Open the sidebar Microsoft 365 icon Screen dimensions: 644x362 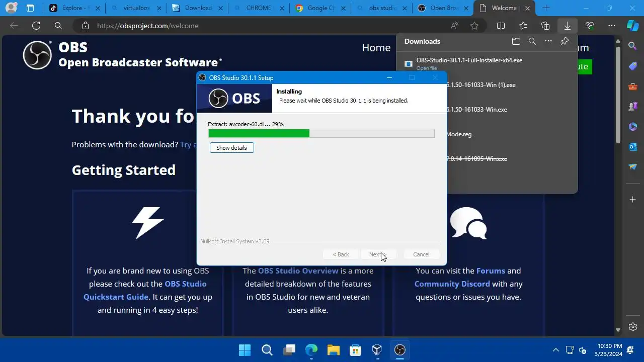coord(633,127)
